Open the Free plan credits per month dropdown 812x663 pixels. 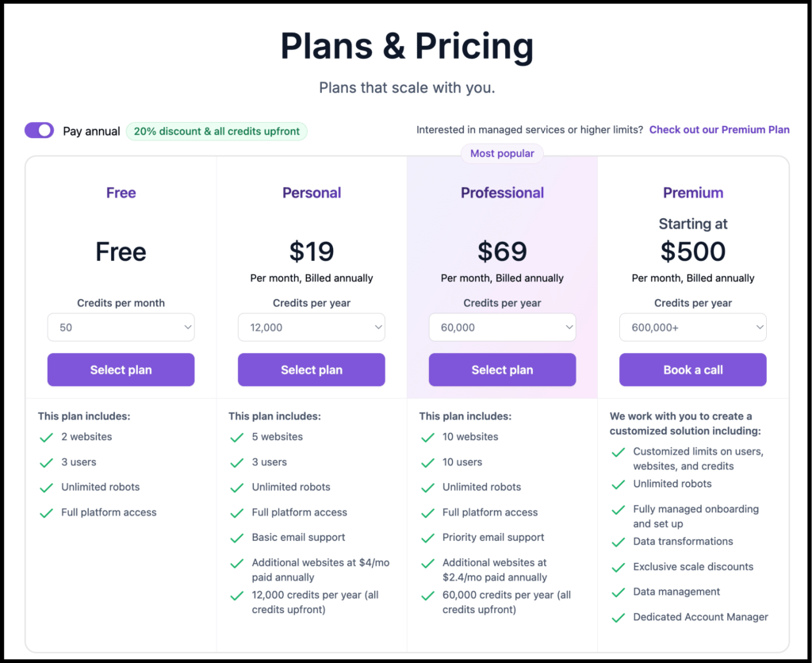121,327
